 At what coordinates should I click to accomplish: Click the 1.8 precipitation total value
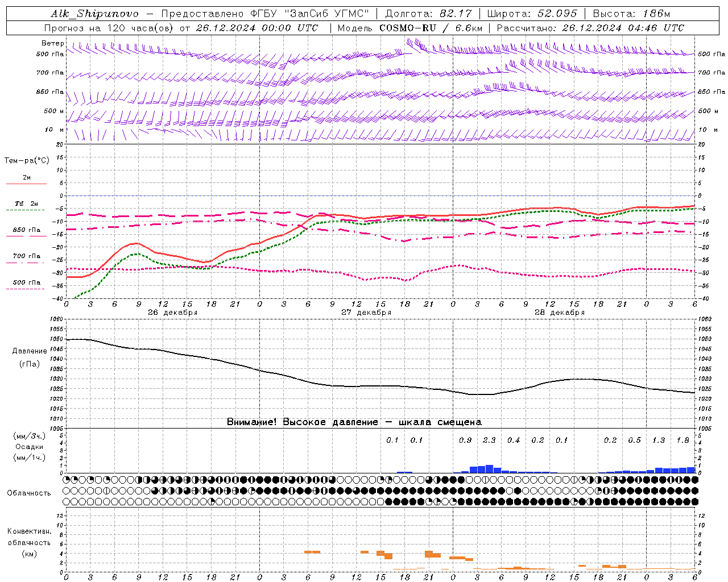tap(682, 440)
